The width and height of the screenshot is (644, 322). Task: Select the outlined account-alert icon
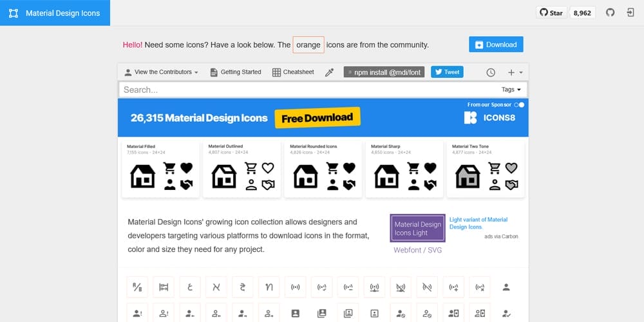pos(164,314)
